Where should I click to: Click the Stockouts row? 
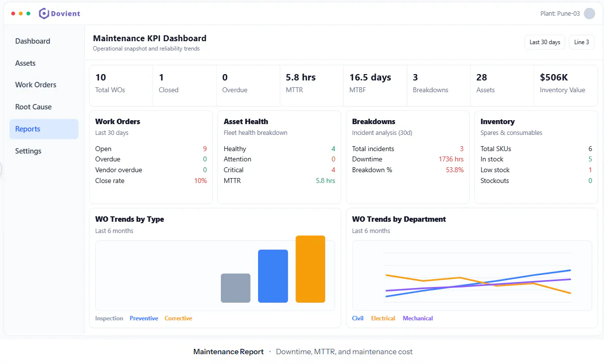click(x=536, y=181)
